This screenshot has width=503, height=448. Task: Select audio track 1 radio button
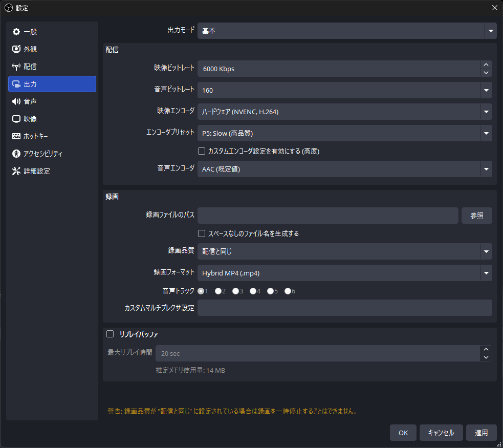[201, 291]
